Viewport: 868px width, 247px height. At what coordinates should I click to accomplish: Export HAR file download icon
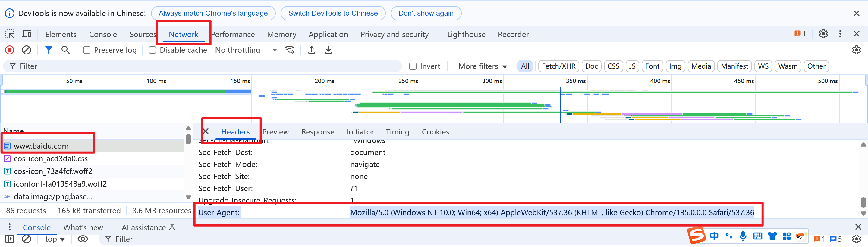pos(329,50)
